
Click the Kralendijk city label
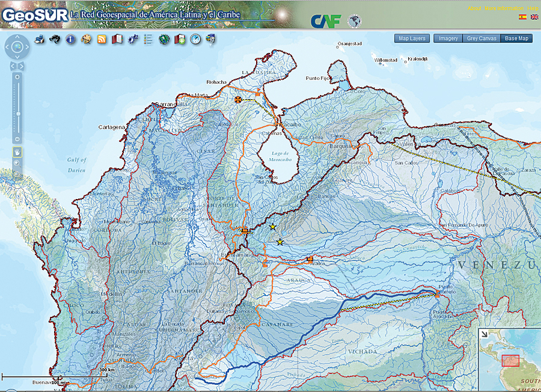tap(418, 59)
